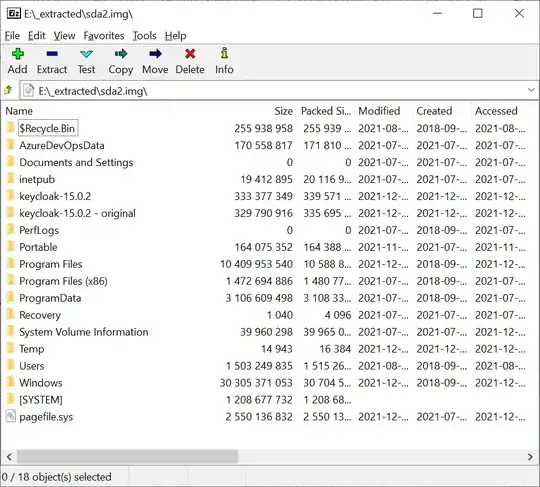Sort by the Size column header
Screen dimensions: 540x487
(x=283, y=111)
